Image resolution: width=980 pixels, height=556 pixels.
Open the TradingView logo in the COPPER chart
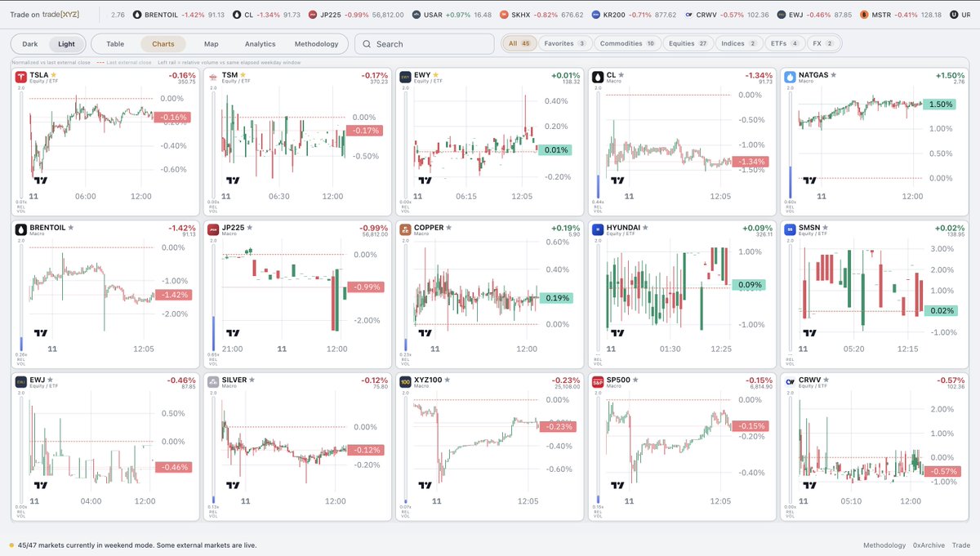[x=425, y=333]
